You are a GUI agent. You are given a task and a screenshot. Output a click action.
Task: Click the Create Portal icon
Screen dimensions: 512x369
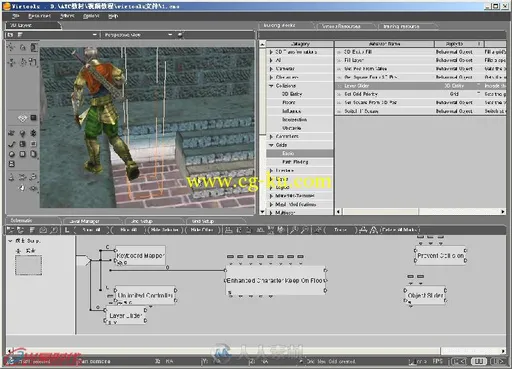pos(33,154)
